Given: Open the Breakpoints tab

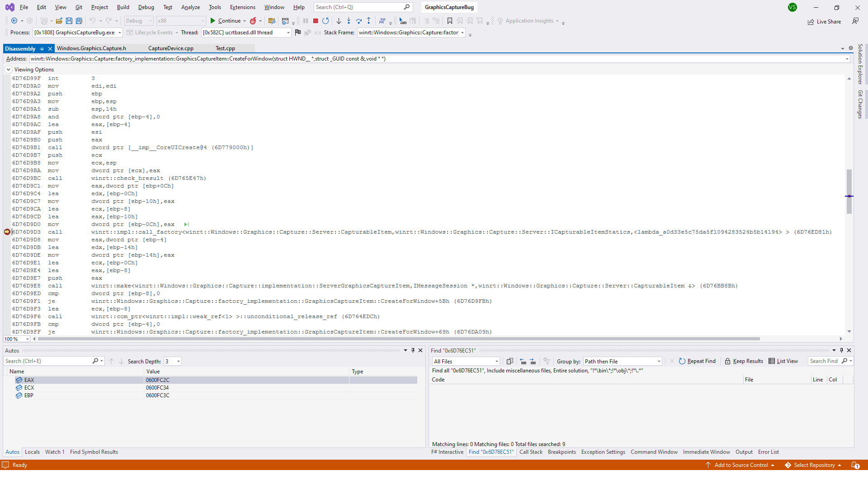Looking at the screenshot, I should [x=562, y=452].
